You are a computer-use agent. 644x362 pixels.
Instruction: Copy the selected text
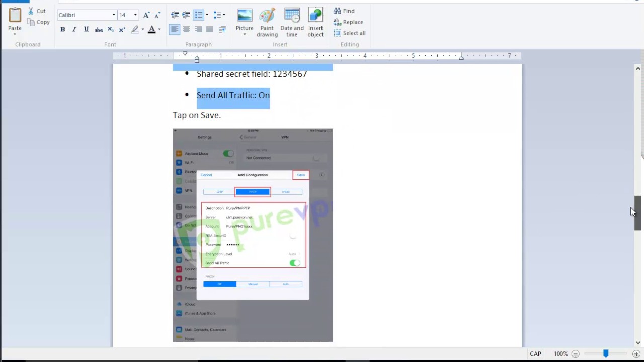tap(39, 22)
